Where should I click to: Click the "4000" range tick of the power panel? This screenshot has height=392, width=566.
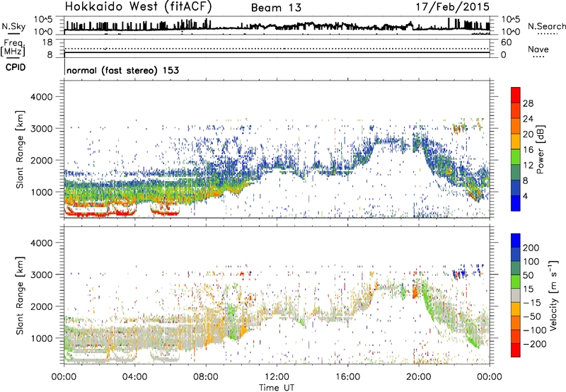tap(41, 96)
